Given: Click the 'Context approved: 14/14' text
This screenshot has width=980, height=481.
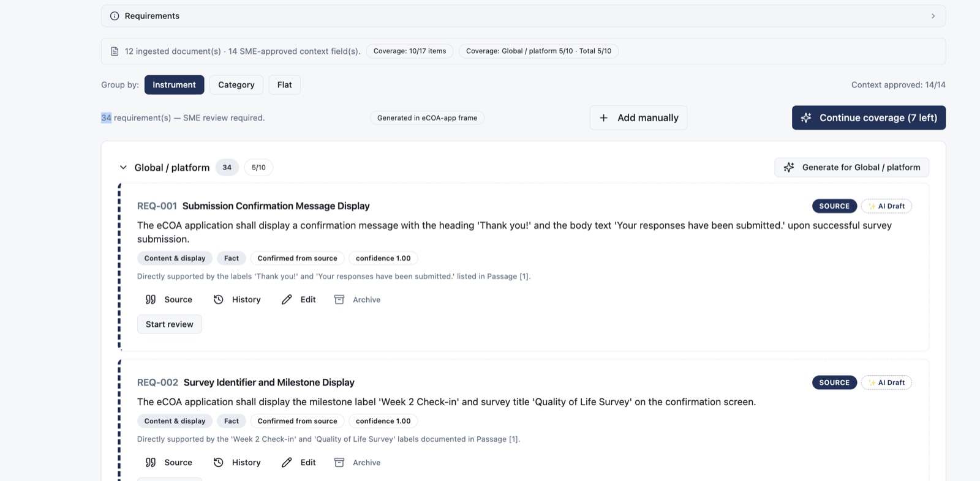Looking at the screenshot, I should (x=899, y=84).
